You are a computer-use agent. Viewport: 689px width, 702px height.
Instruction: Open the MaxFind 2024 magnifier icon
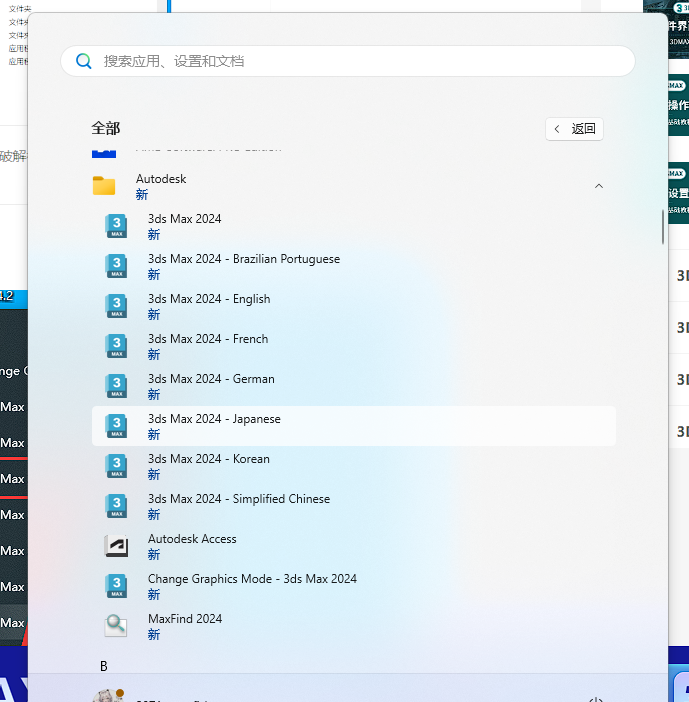click(116, 625)
